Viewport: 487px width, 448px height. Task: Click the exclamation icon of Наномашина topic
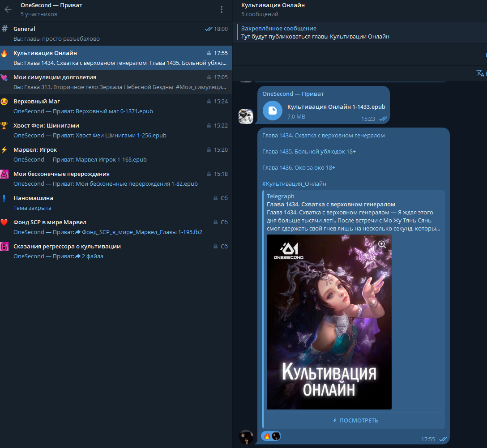[x=4, y=198]
